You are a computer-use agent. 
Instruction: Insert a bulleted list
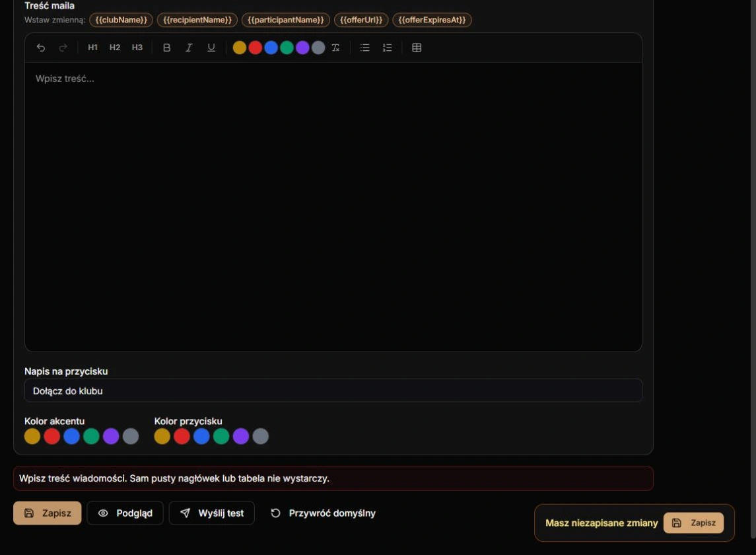pyautogui.click(x=365, y=48)
